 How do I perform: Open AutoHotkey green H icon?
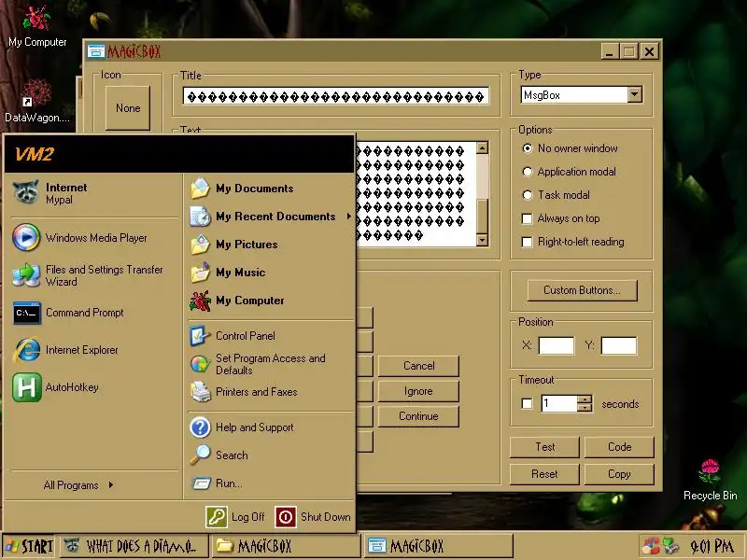(27, 387)
